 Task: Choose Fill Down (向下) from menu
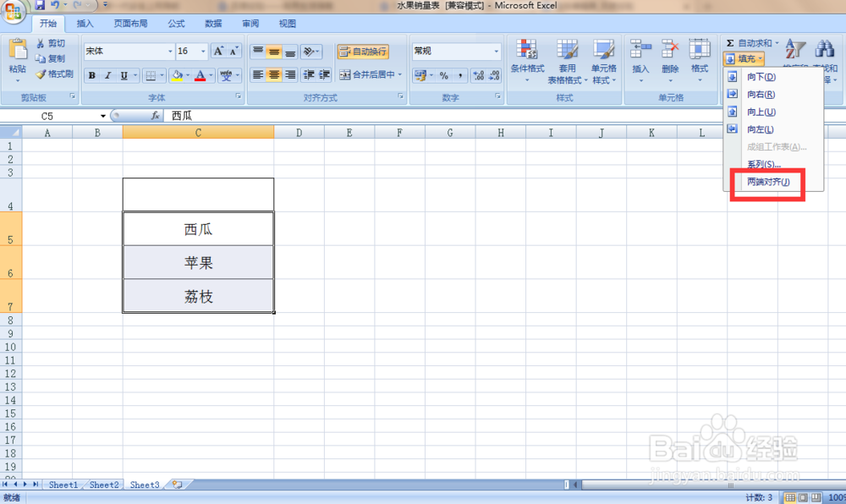click(772, 77)
